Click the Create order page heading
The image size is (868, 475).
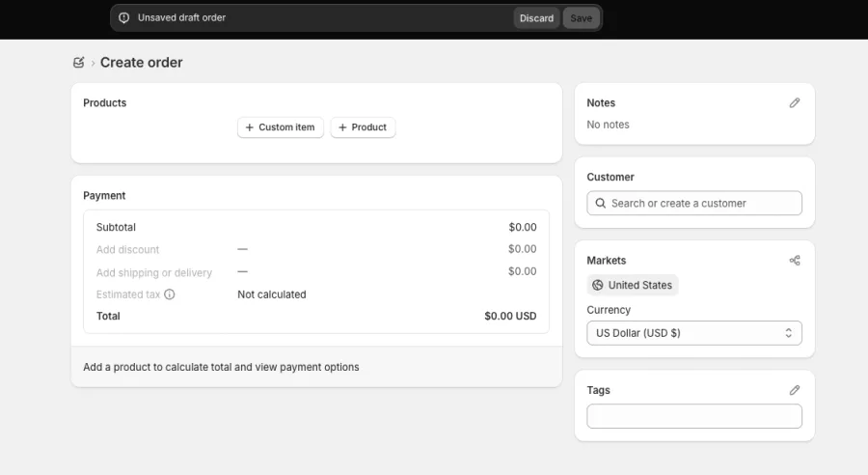[x=141, y=63]
